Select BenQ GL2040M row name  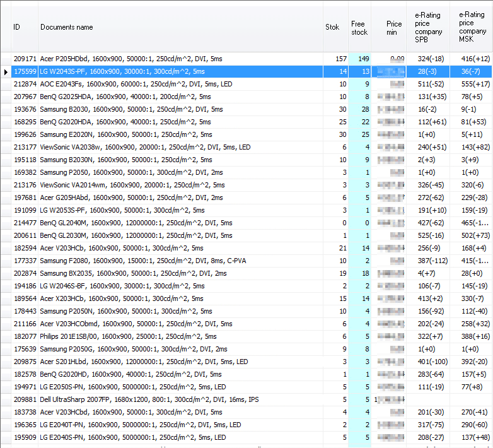click(180, 223)
